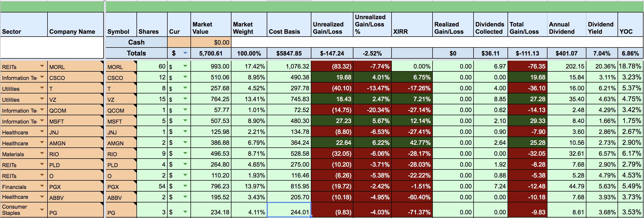Open the currency dropdown in the Totals row

click(x=185, y=53)
